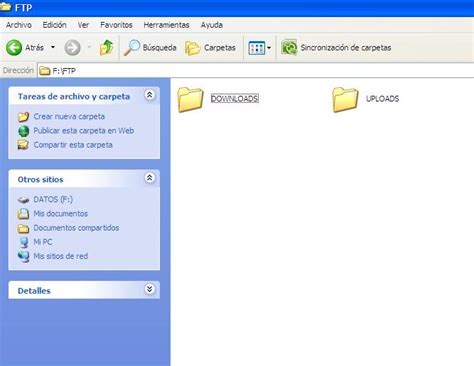Click the FTP folder icon in title bar
The image size is (474, 366).
[x=5, y=7]
